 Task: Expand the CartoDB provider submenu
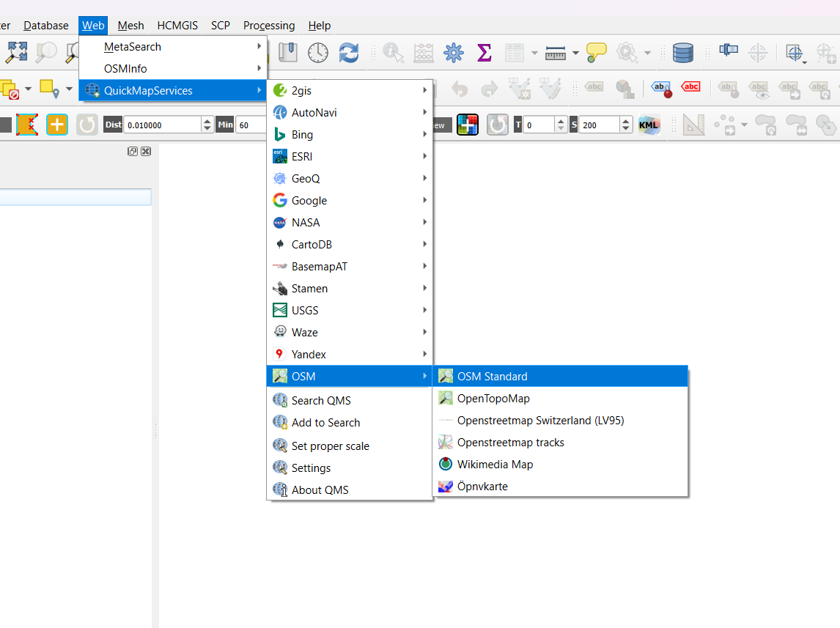pyautogui.click(x=350, y=244)
